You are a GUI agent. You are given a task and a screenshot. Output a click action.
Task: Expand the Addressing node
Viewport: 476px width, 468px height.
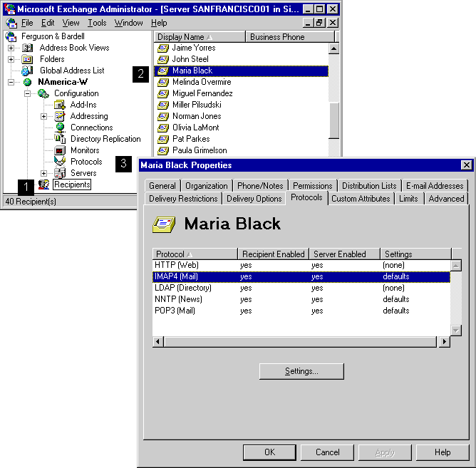coord(43,116)
